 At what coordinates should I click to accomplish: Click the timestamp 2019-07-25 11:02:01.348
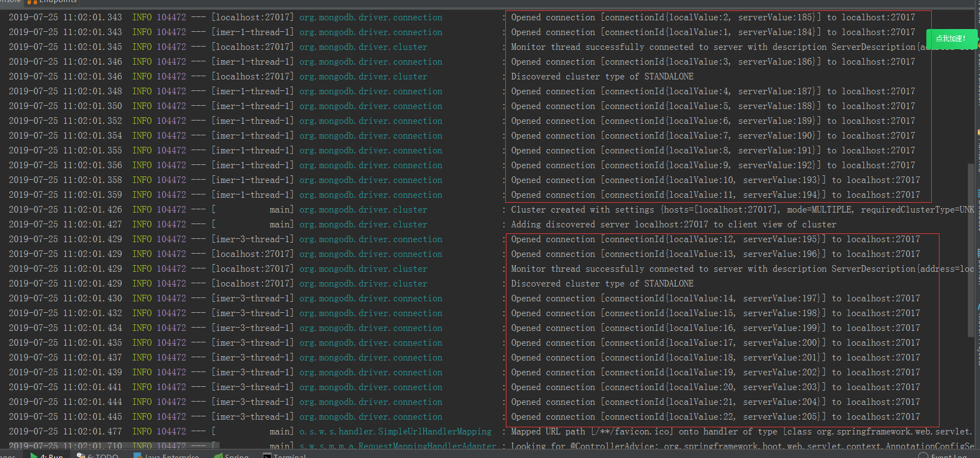[x=65, y=91]
